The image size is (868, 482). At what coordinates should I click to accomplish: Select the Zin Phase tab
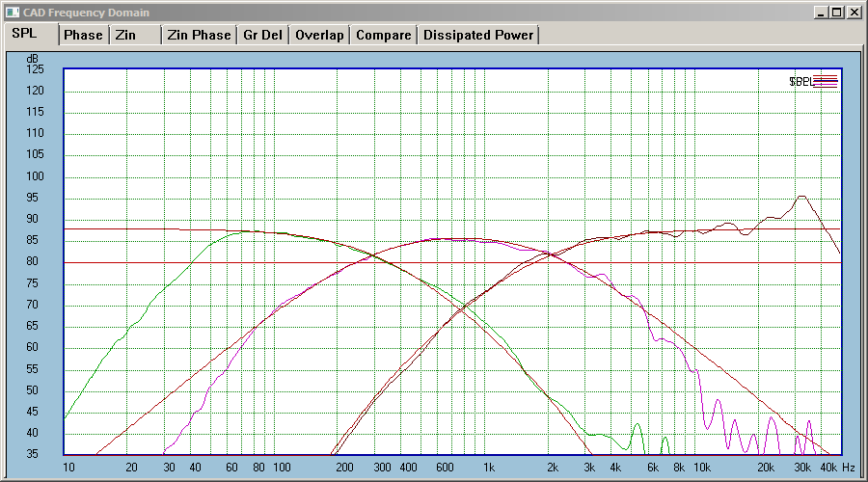point(200,35)
